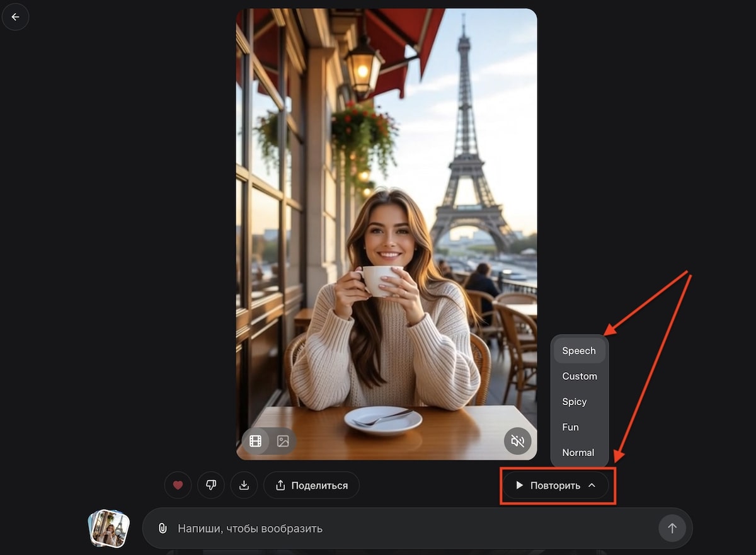Click the paperclip attachment icon
756x555 pixels.
click(x=163, y=528)
